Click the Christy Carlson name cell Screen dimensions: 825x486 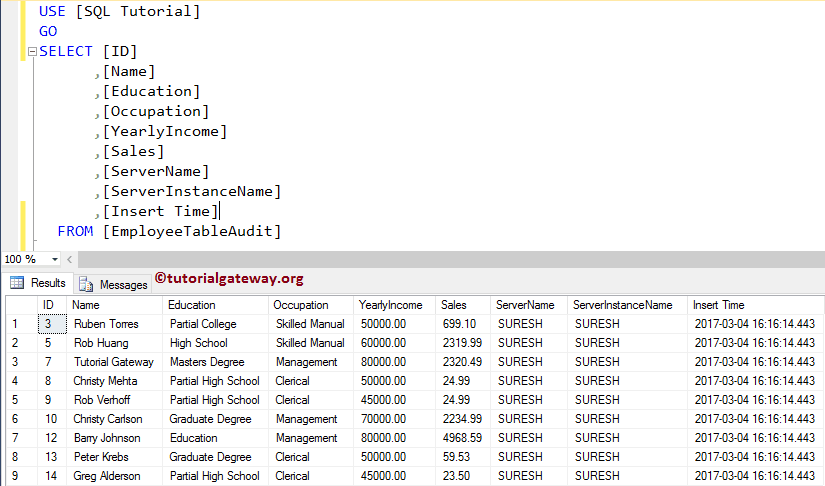coord(114,419)
